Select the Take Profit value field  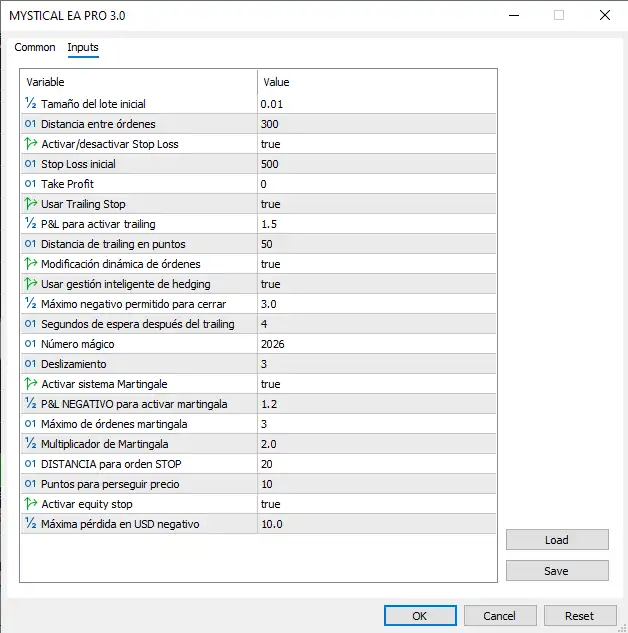coord(376,184)
